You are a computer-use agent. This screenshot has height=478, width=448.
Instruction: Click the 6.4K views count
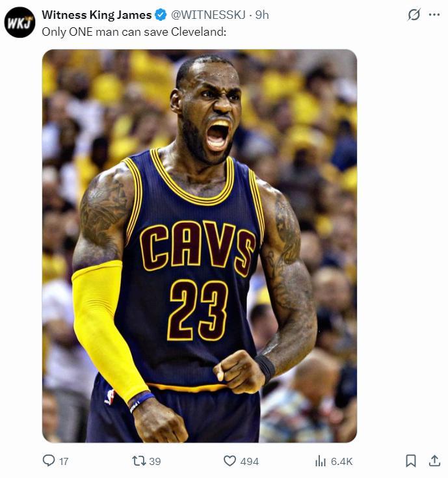pos(341,461)
